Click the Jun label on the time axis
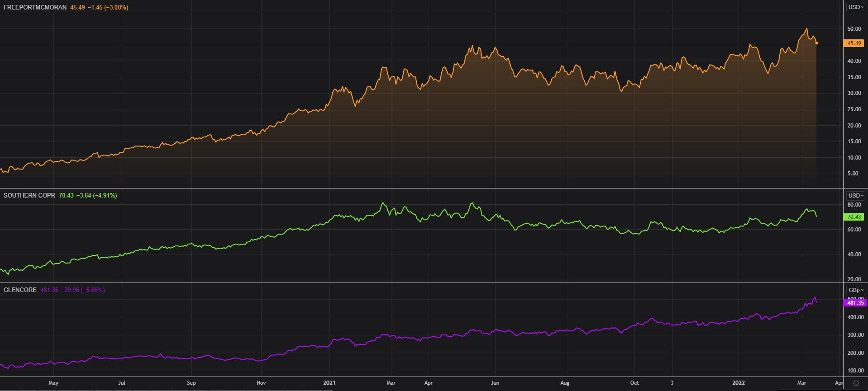Image resolution: width=868 pixels, height=391 pixels. (x=495, y=383)
